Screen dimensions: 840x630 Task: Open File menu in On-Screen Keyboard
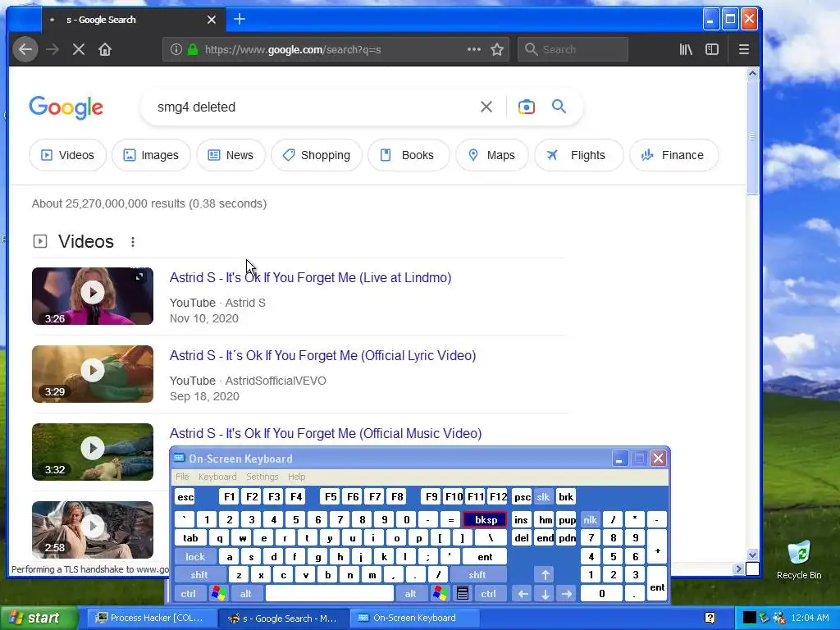[x=182, y=477]
